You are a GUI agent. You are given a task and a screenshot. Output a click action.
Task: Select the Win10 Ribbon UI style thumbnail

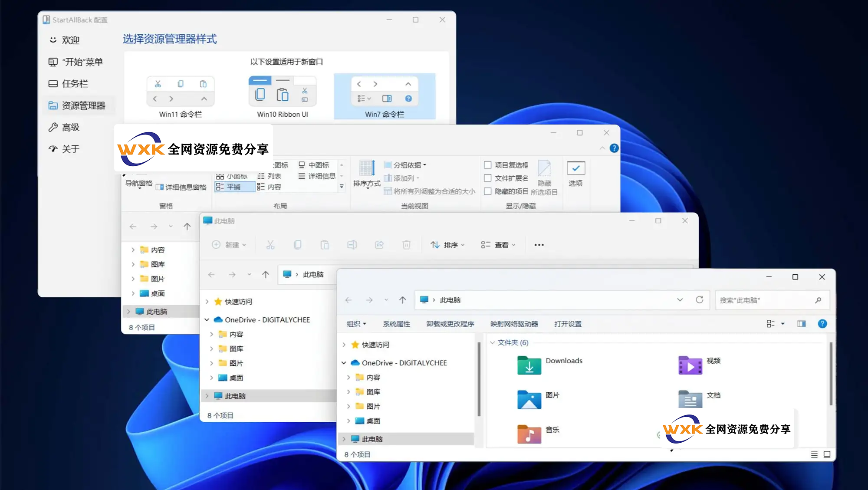click(x=283, y=97)
